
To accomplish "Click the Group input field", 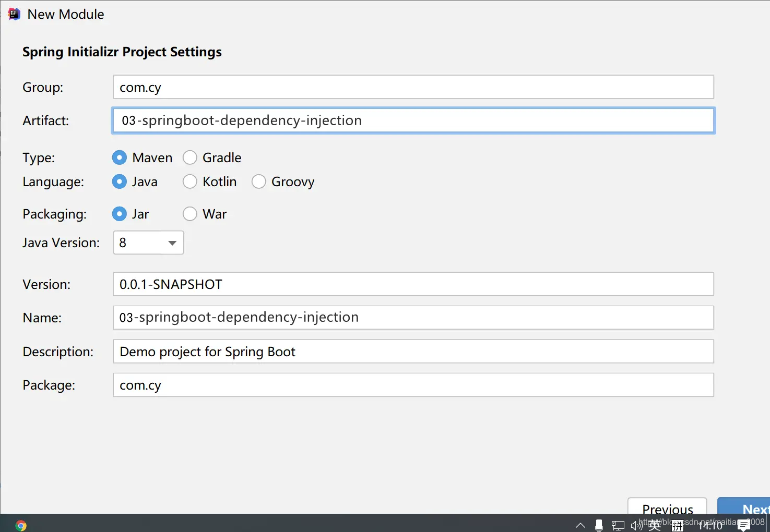I will pos(413,87).
